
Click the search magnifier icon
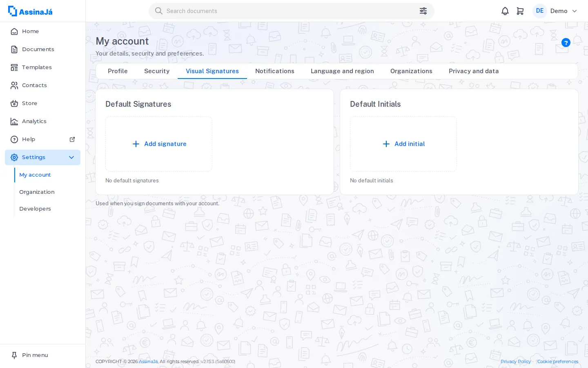point(159,11)
